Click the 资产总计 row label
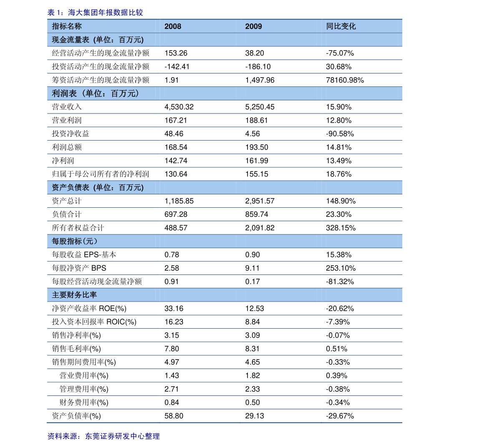The image size is (497, 448). 67,201
